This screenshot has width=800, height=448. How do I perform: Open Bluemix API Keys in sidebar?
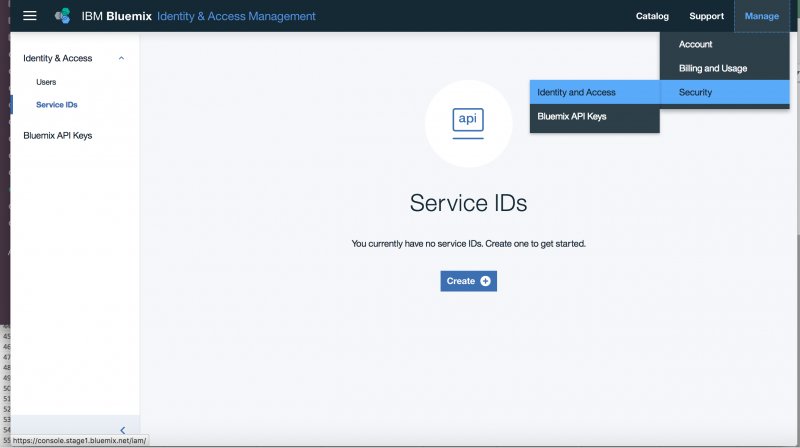[58, 135]
